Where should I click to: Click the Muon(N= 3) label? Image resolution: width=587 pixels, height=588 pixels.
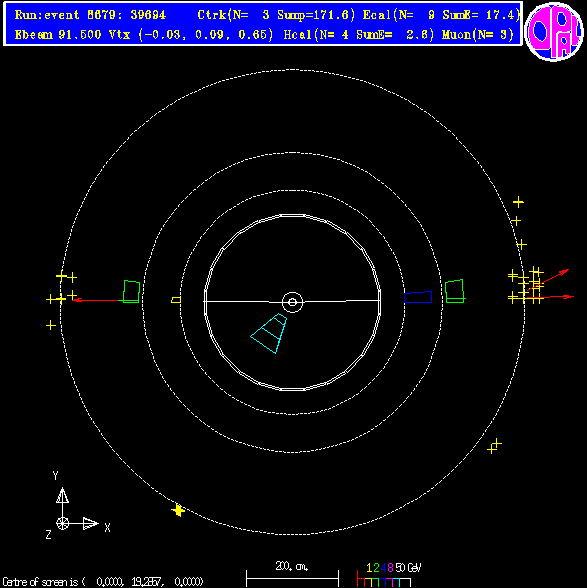(x=477, y=35)
